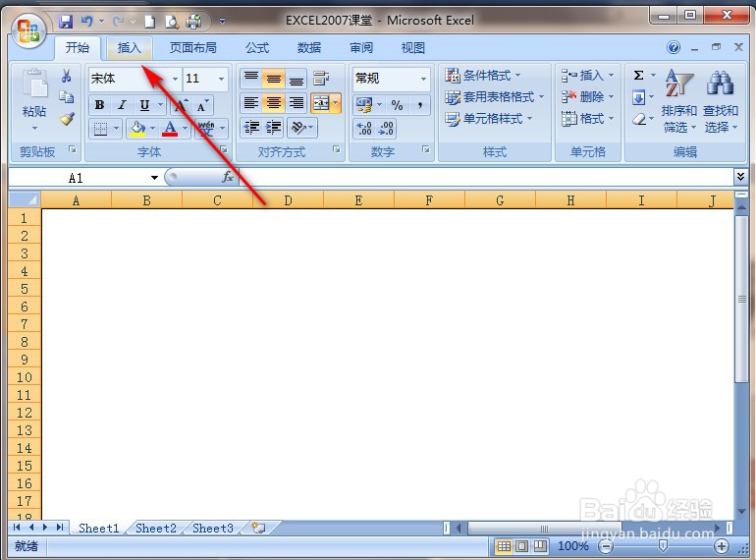Viewport: 756px width, 560px height.
Task: Open Print Preview from Quick Access
Action: (x=172, y=22)
